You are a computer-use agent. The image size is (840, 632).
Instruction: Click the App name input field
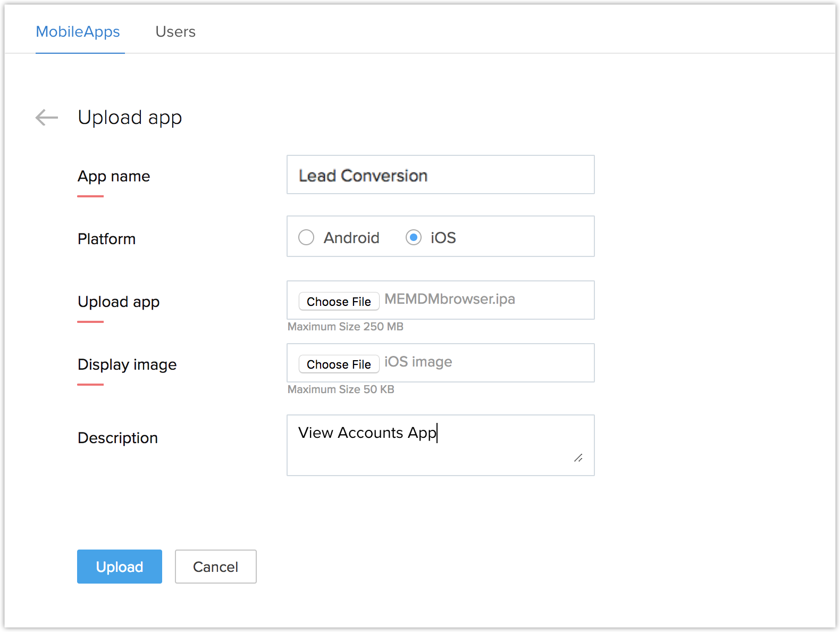pos(440,175)
